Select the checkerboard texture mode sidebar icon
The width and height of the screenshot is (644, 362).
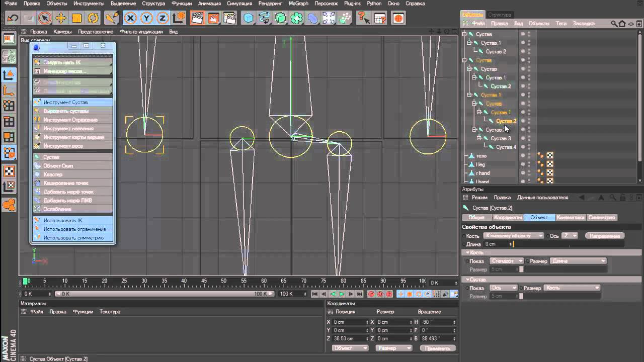[x=9, y=171]
